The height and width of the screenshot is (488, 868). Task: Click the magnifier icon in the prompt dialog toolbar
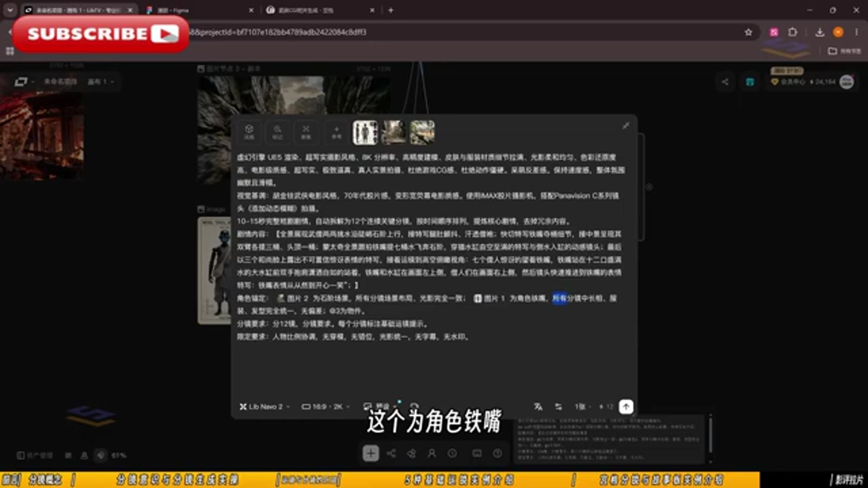point(277,132)
